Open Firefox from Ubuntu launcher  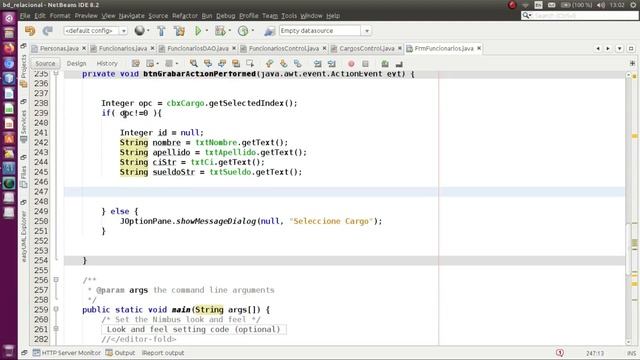pyautogui.click(x=9, y=48)
